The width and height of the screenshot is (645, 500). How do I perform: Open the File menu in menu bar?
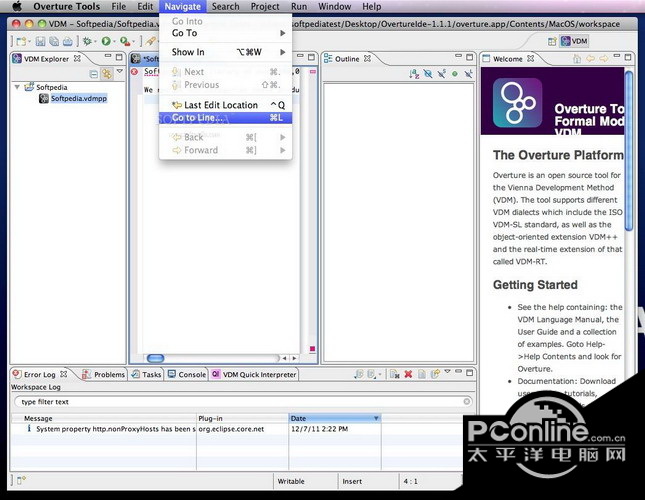(118, 7)
